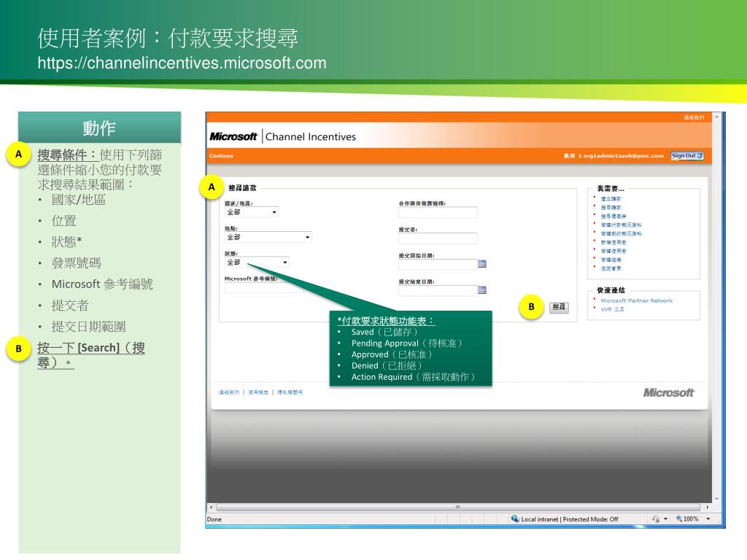
Task: Open calendar picker for 提交開始日期
Action: (482, 264)
